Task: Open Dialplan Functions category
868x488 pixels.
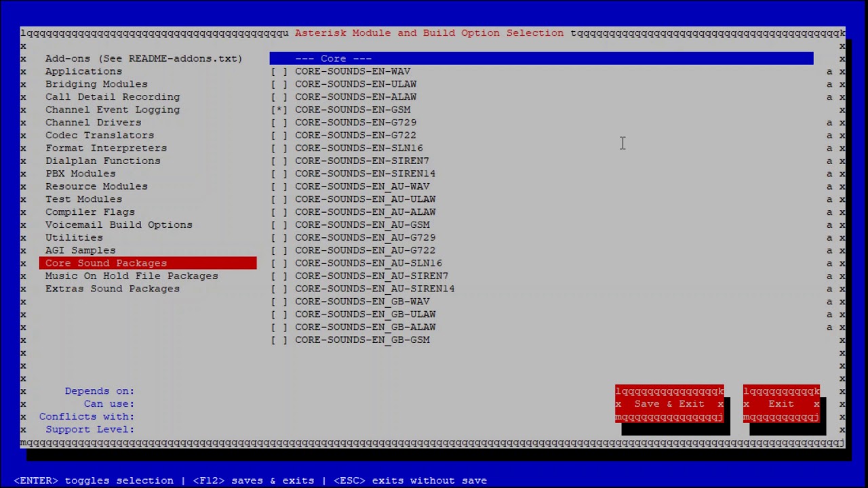Action: coord(103,161)
